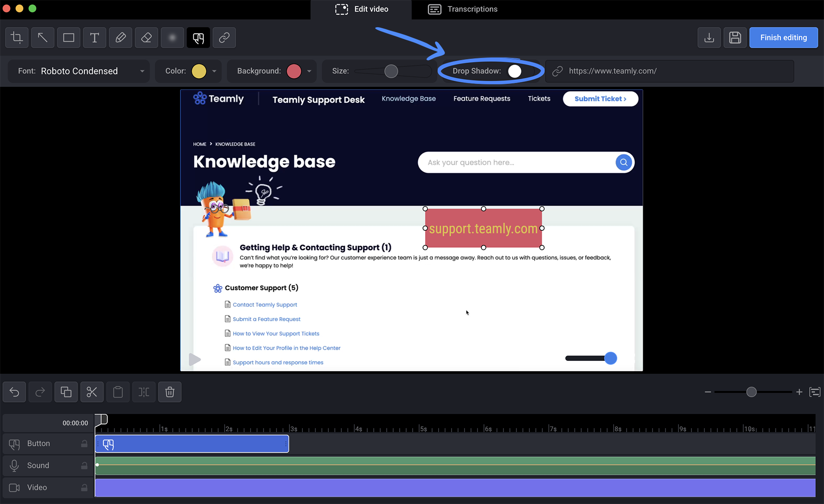Select the Highlighter pen tool

point(121,38)
